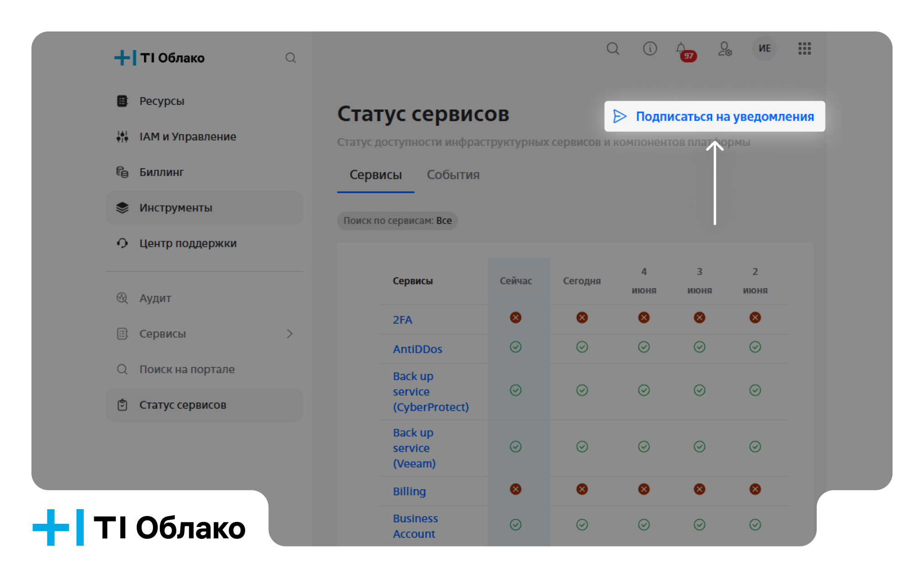The image size is (924, 578).
Task: Click 2FA red status icon under Сейчас
Action: 516,317
